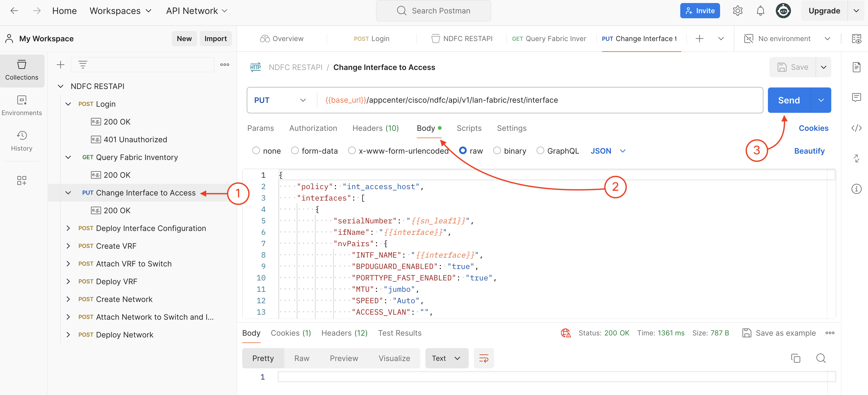Open the related requests icon in right sidebar

click(x=856, y=158)
